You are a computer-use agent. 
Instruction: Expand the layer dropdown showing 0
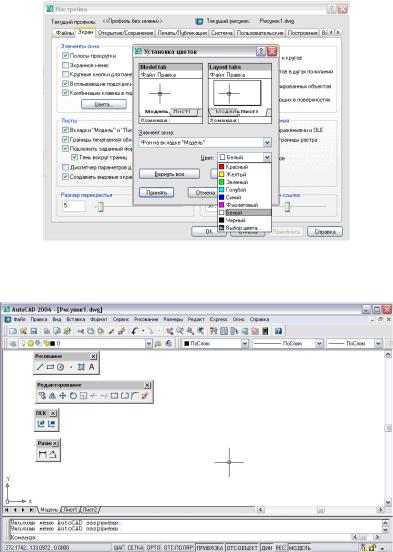click(149, 343)
